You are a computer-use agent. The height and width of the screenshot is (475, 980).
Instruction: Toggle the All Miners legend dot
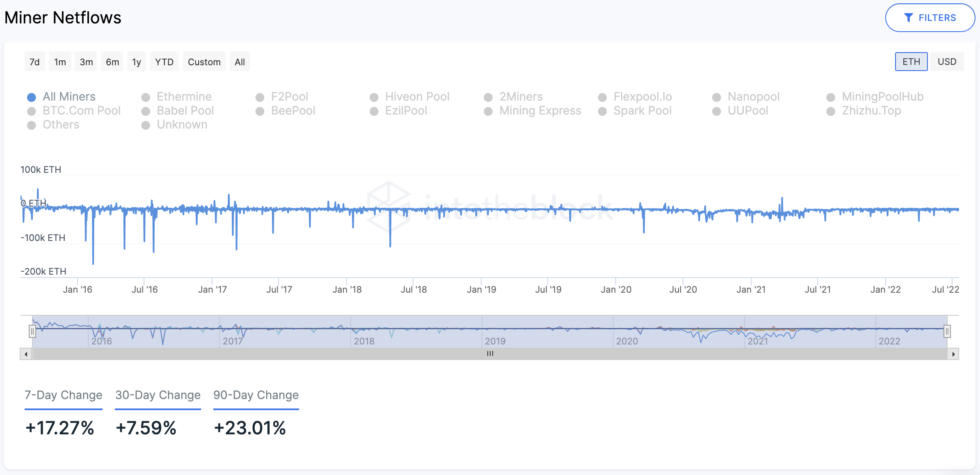click(32, 97)
